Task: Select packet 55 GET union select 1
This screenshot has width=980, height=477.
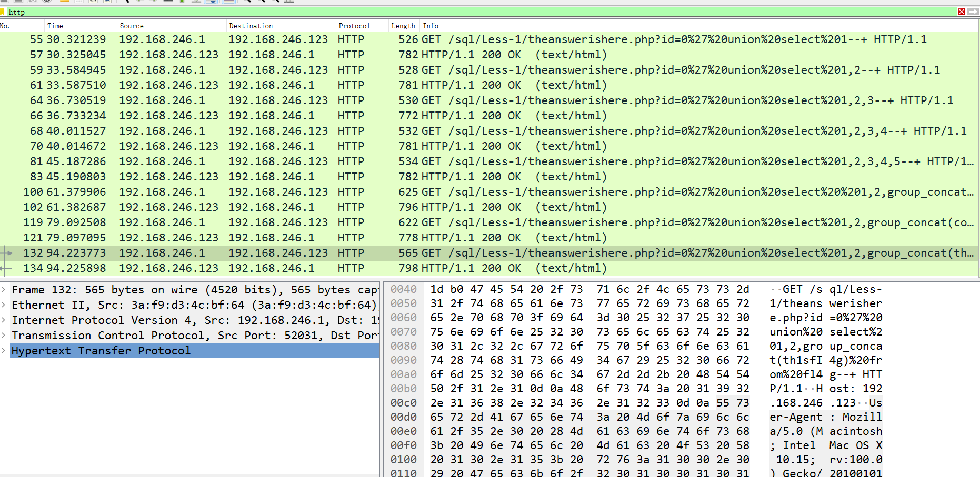Action: pos(489,39)
